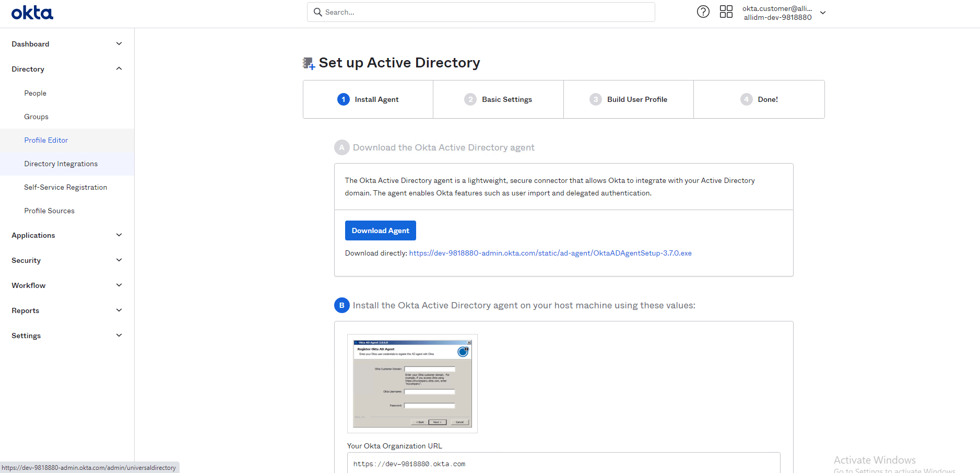Expand the Security menu chevron
This screenshot has width=980, height=473.
point(119,260)
